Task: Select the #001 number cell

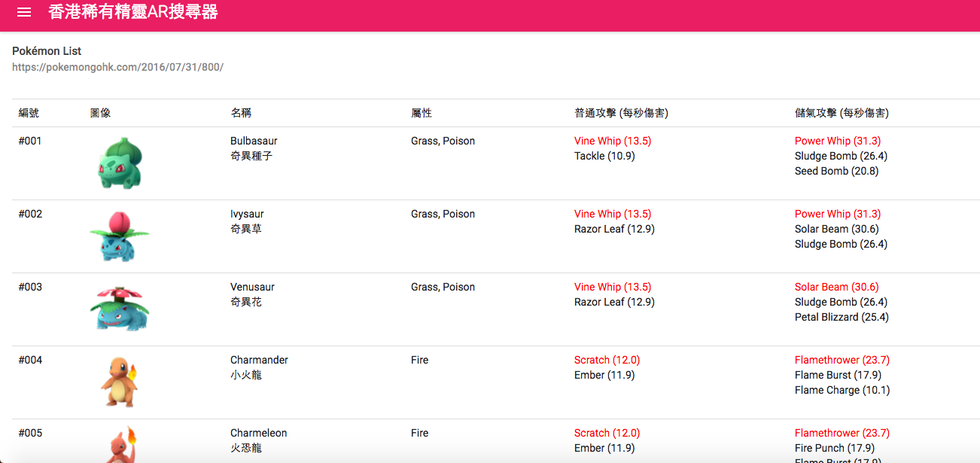Action: click(30, 141)
